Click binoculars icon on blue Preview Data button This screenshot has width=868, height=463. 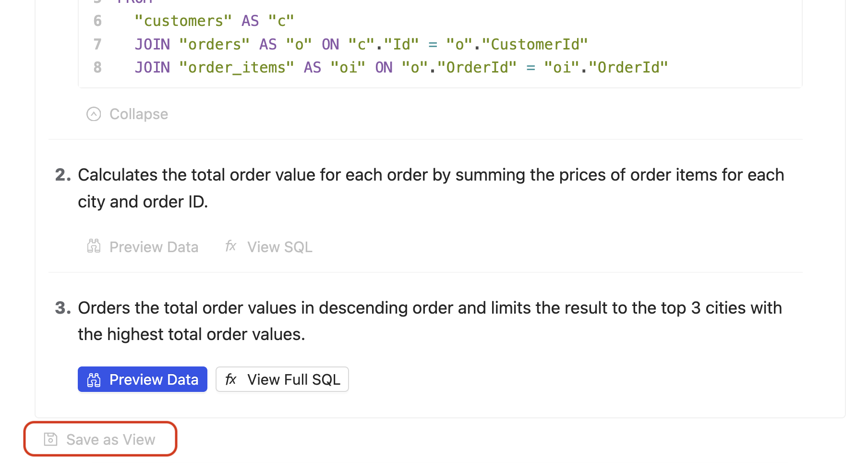point(94,379)
